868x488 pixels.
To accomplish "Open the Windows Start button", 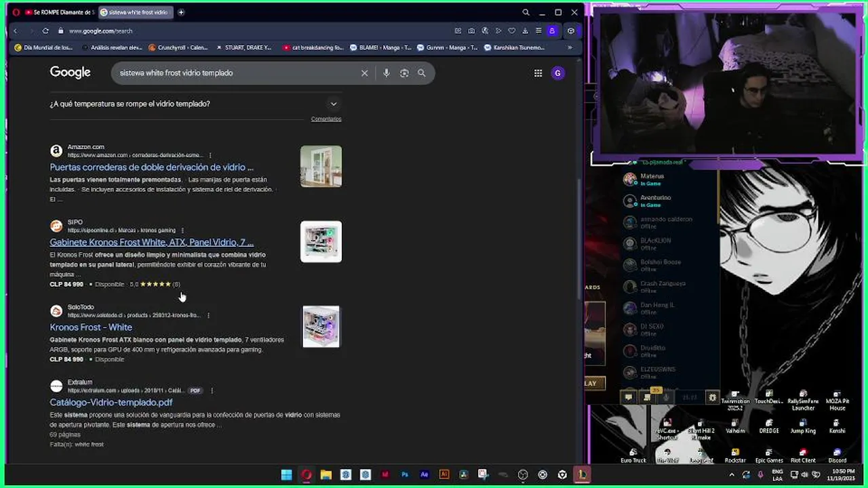I will 286,474.
